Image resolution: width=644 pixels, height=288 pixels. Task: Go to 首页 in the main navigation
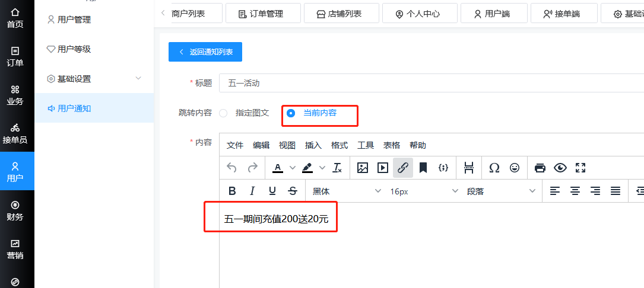click(15, 19)
